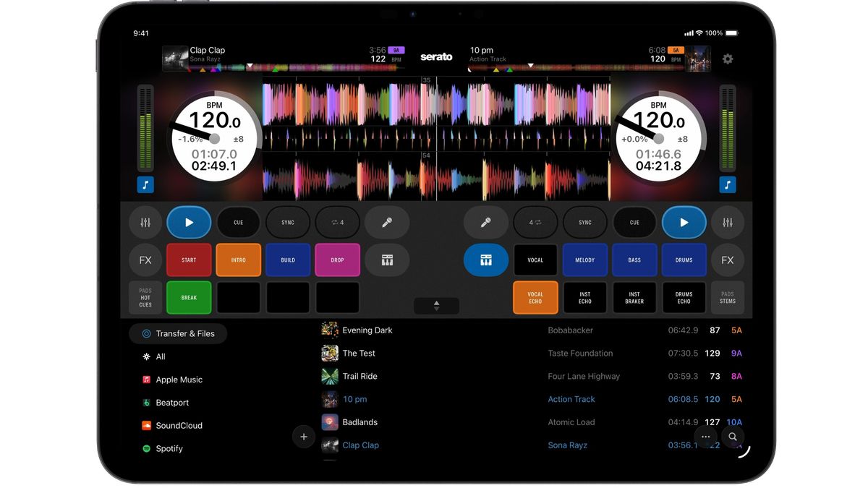This screenshot has height=488, width=868.
Task: Click right deck BPM platter dial
Action: 658,138
